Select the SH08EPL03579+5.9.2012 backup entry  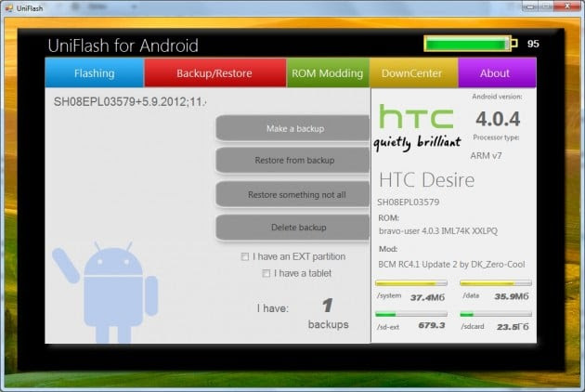pos(130,101)
